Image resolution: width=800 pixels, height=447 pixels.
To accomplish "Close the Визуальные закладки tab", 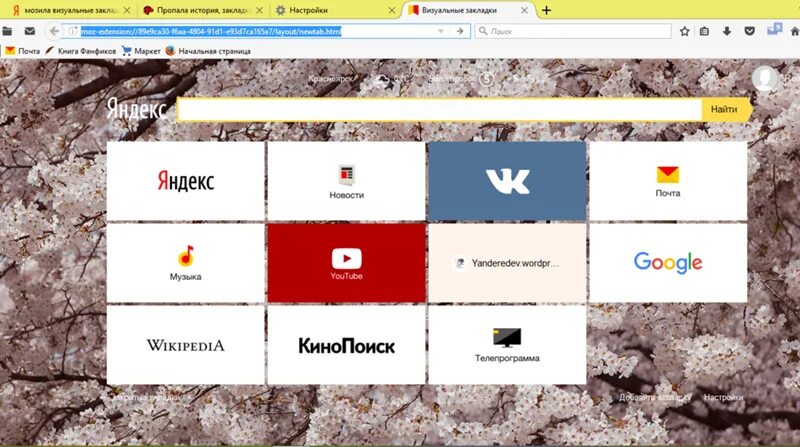I will click(524, 10).
